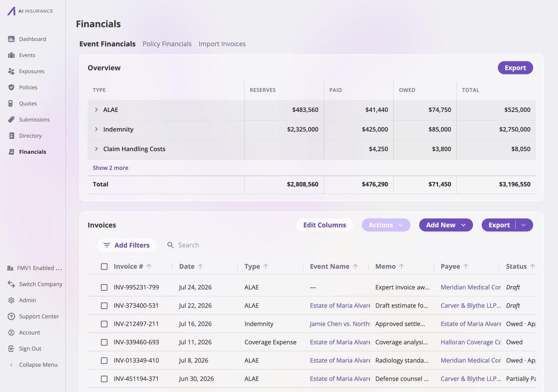Click the Financials receipt icon
Screen dimensions: 558x392
click(11, 152)
